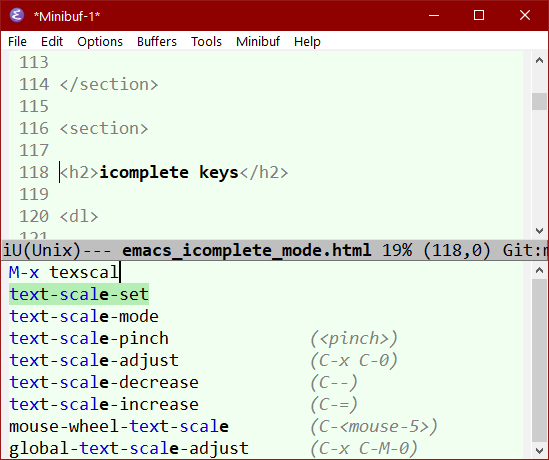Click the 19% indicator in mode line
Viewport: 549px width, 460px height.
(397, 250)
